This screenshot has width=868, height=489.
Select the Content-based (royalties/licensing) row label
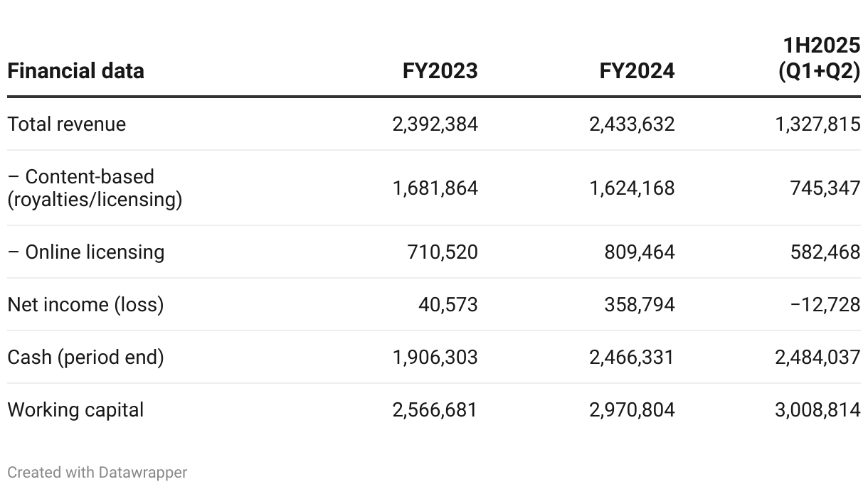point(95,188)
